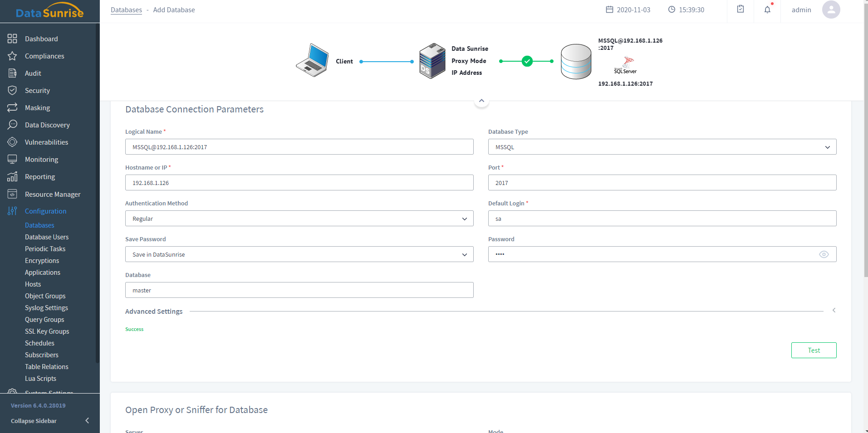Open the Database Type dropdown
868x433 pixels.
point(662,147)
